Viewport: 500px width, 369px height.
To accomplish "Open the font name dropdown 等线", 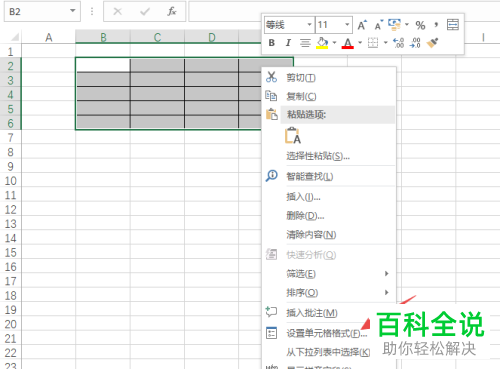I will 309,25.
